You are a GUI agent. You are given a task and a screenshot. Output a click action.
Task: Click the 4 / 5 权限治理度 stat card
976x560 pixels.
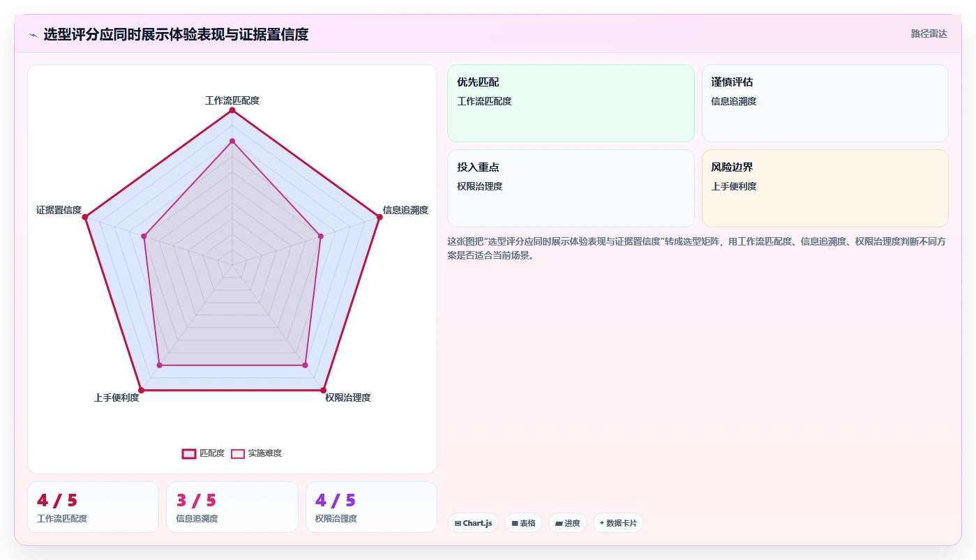pos(371,507)
